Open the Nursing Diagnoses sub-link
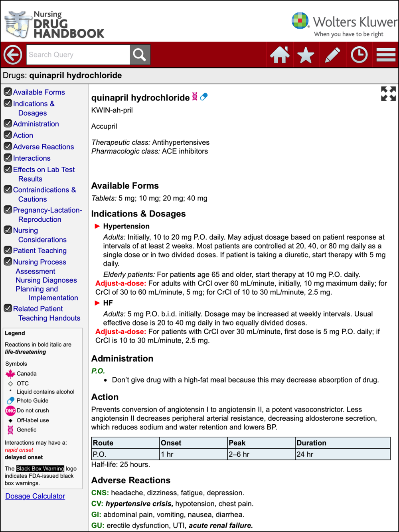This screenshot has height=532, width=399. 46,280
